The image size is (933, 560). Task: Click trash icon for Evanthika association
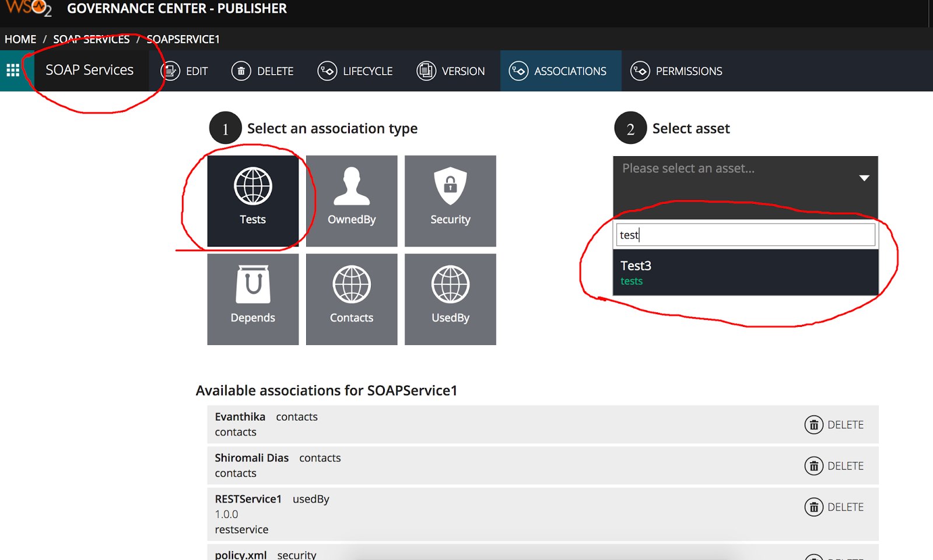(814, 425)
